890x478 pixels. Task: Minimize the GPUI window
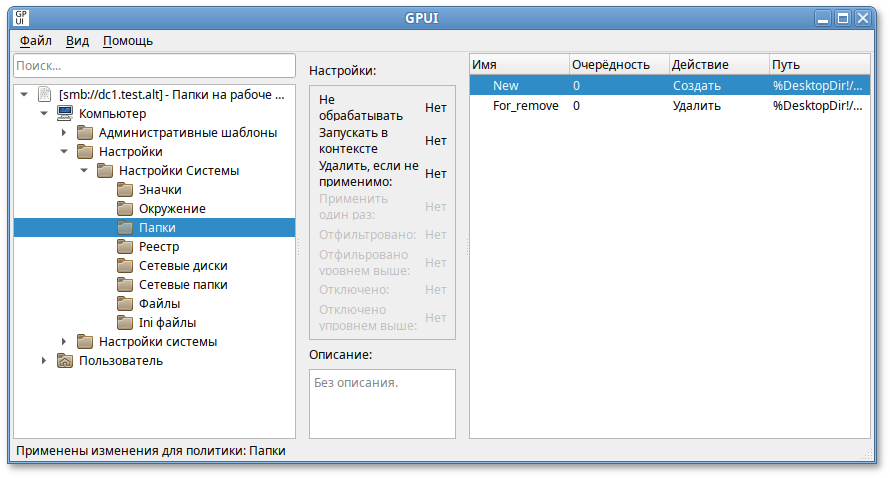click(823, 18)
